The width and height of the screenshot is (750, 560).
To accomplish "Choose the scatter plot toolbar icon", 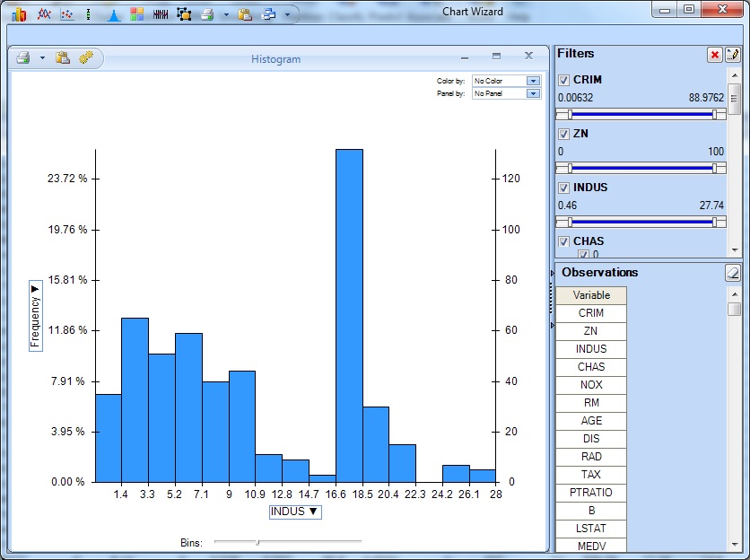I will tap(65, 14).
